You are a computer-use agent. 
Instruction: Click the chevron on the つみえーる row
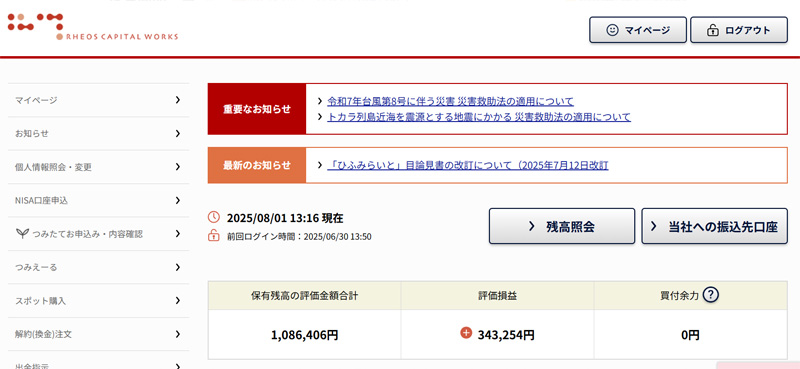pyautogui.click(x=178, y=267)
